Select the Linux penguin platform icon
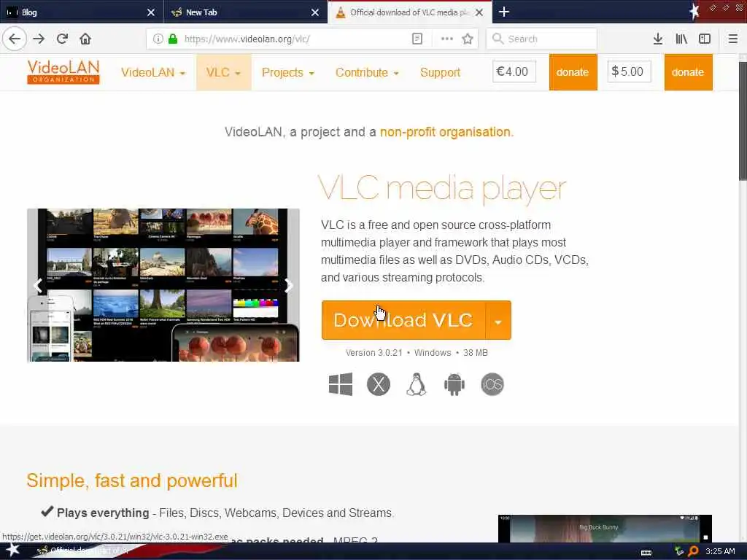The width and height of the screenshot is (747, 560). [417, 384]
